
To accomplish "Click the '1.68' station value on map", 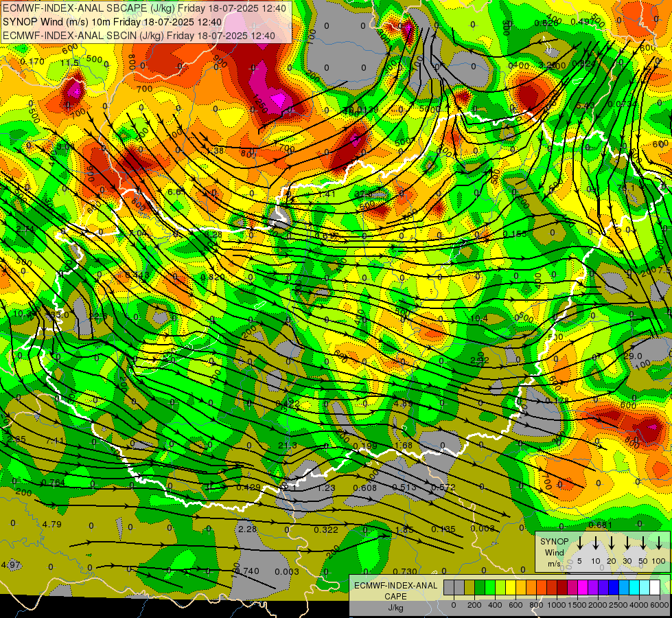I will (404, 445).
